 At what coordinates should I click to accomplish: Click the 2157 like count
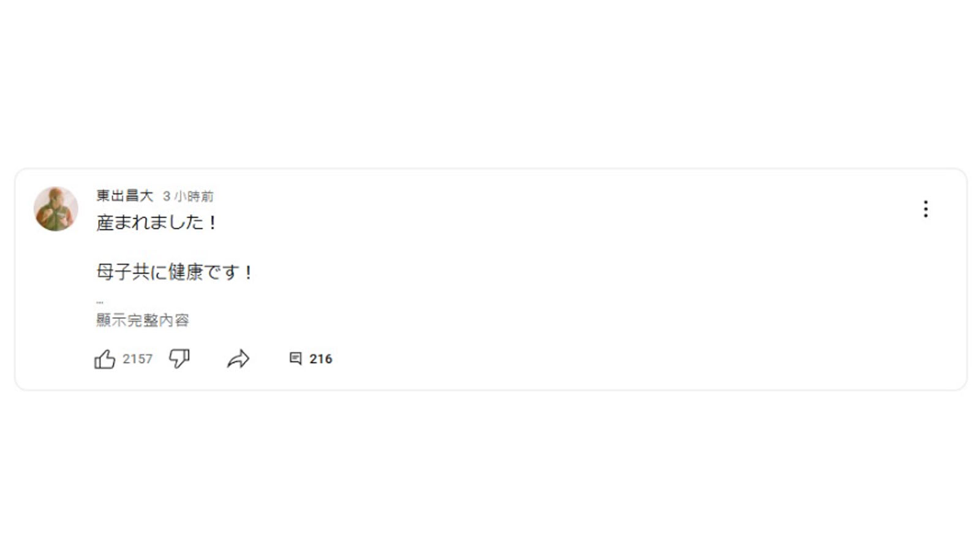pos(137,359)
